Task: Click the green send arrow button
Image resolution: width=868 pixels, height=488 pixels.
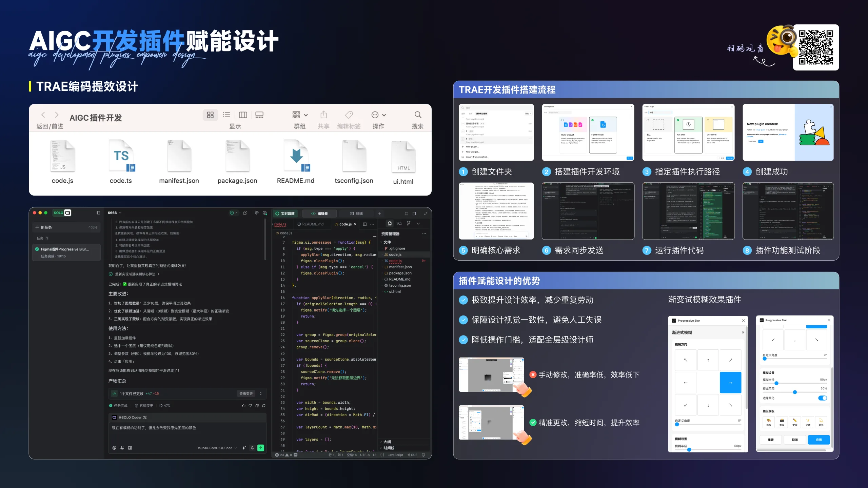Action: point(261,448)
